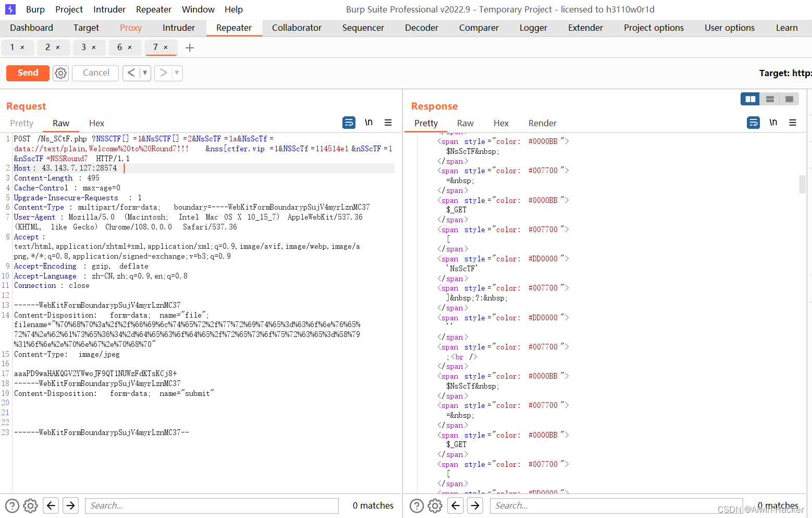Switch to the Collaborator tab
Viewport: 812px width, 518px height.
click(x=297, y=28)
